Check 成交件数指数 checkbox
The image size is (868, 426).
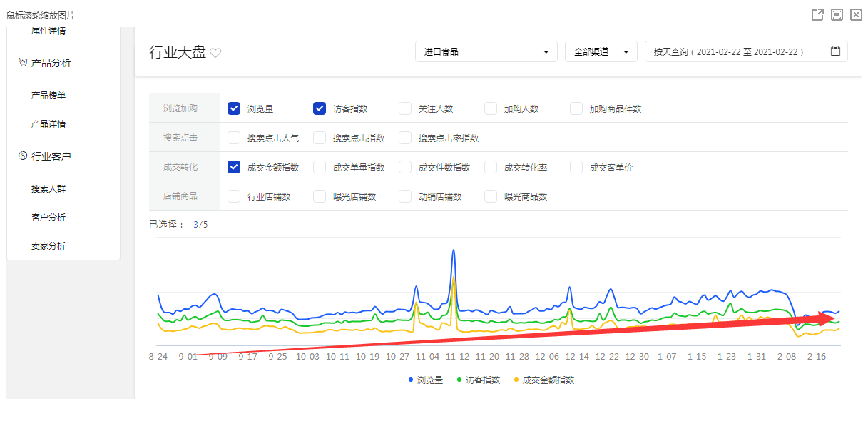coord(405,167)
